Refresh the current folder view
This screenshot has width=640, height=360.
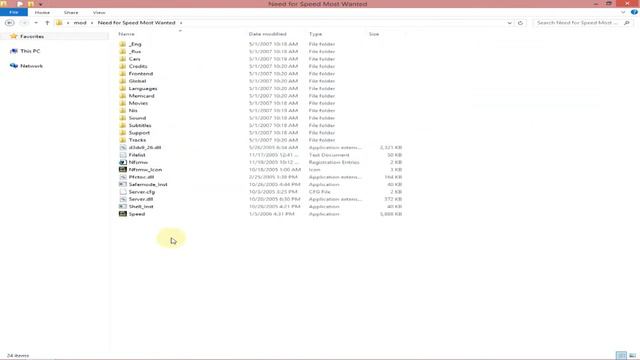pyautogui.click(x=520, y=23)
